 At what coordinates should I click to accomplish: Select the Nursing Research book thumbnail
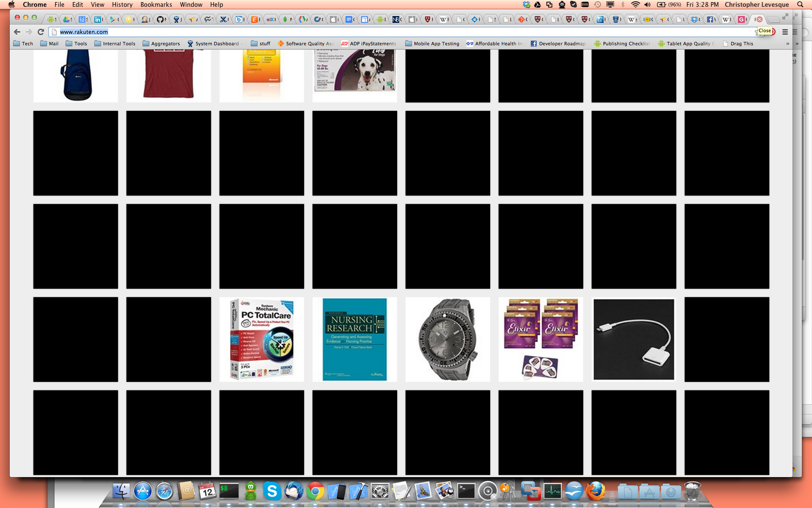pyautogui.click(x=355, y=339)
